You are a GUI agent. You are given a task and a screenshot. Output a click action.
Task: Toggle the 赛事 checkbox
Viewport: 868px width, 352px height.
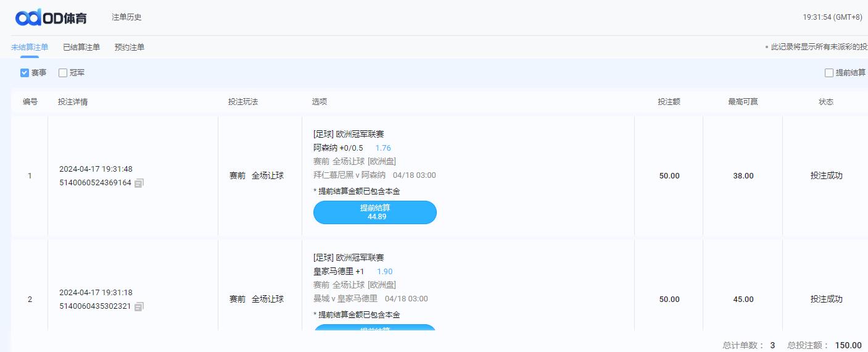click(25, 73)
